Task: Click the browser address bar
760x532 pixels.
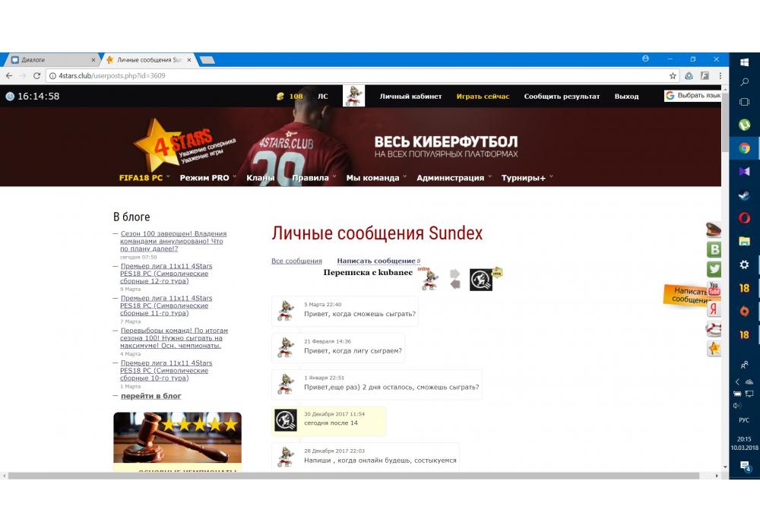Action: pyautogui.click(x=342, y=76)
